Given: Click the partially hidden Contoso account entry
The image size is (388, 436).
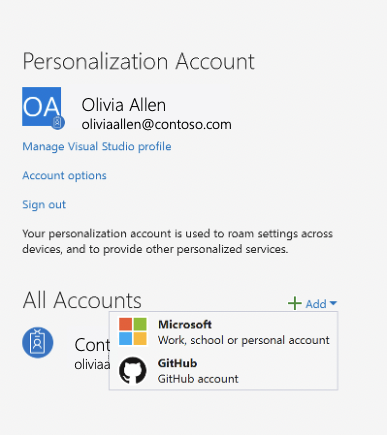Looking at the screenshot, I should [x=92, y=353].
